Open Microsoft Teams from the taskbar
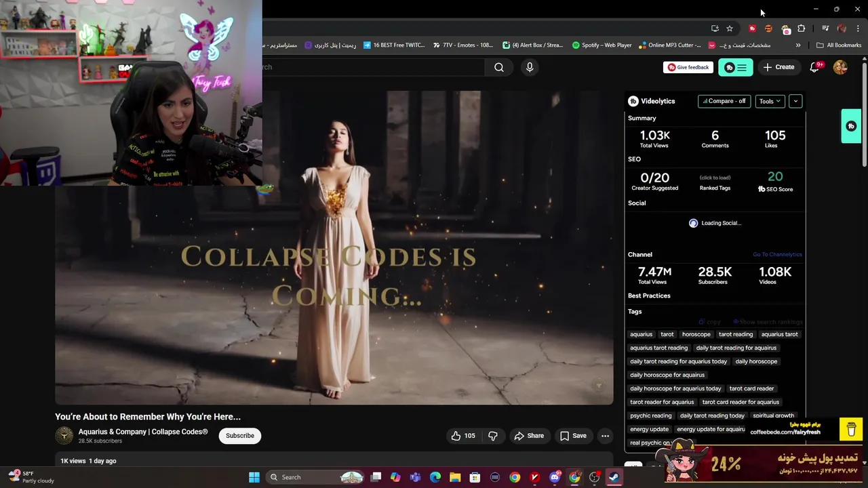Viewport: 868px width, 488px height. click(415, 477)
